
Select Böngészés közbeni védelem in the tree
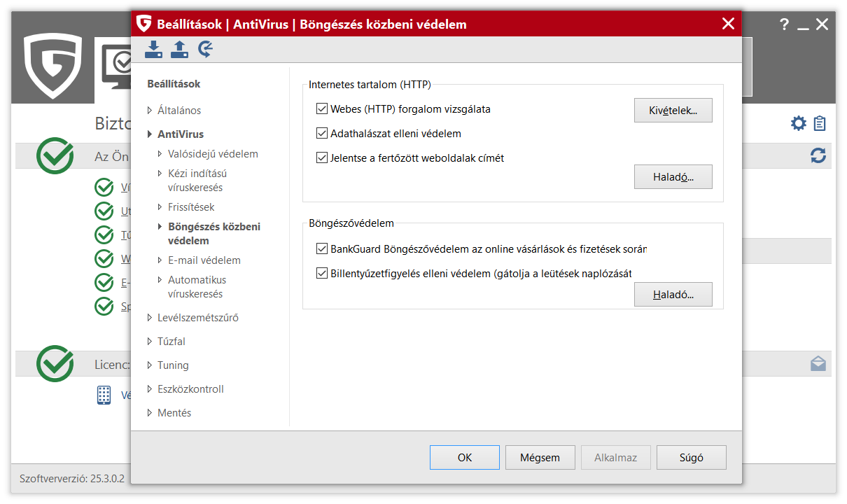coord(214,234)
